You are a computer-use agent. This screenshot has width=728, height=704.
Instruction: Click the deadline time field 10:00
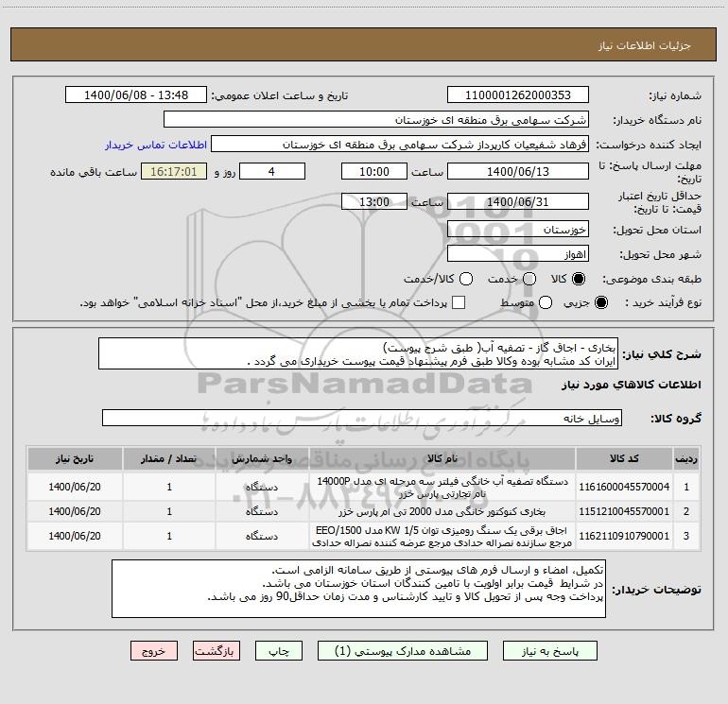point(374,171)
